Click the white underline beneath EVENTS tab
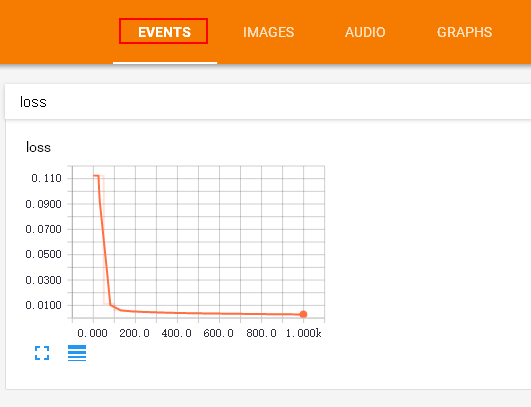This screenshot has height=407, width=531. coord(165,63)
